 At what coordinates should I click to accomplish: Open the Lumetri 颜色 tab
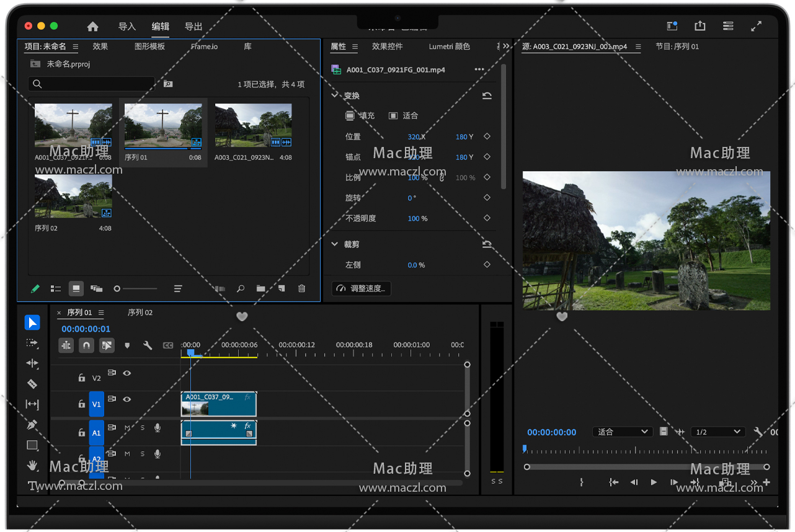449,47
